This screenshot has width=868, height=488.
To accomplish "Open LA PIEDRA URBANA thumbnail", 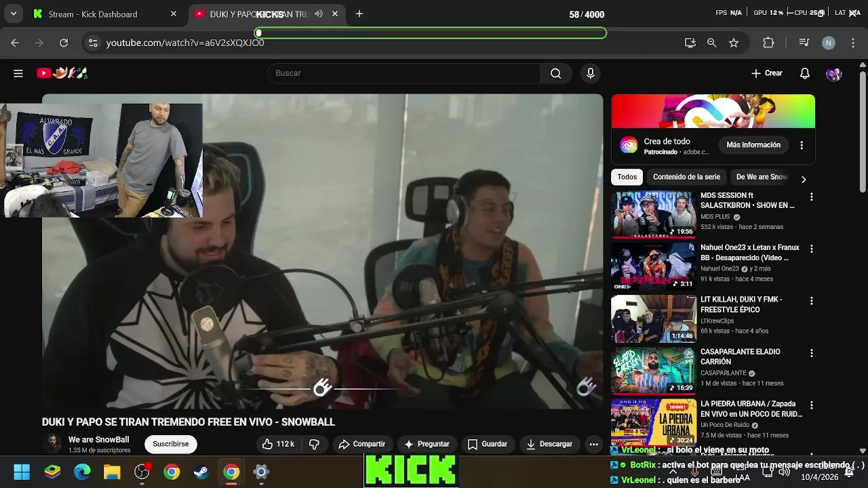I will click(653, 422).
